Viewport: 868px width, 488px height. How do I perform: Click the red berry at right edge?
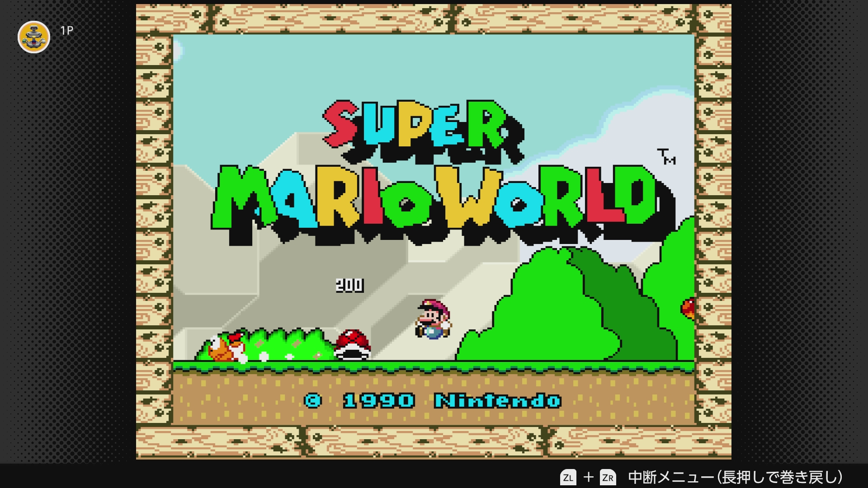(688, 308)
